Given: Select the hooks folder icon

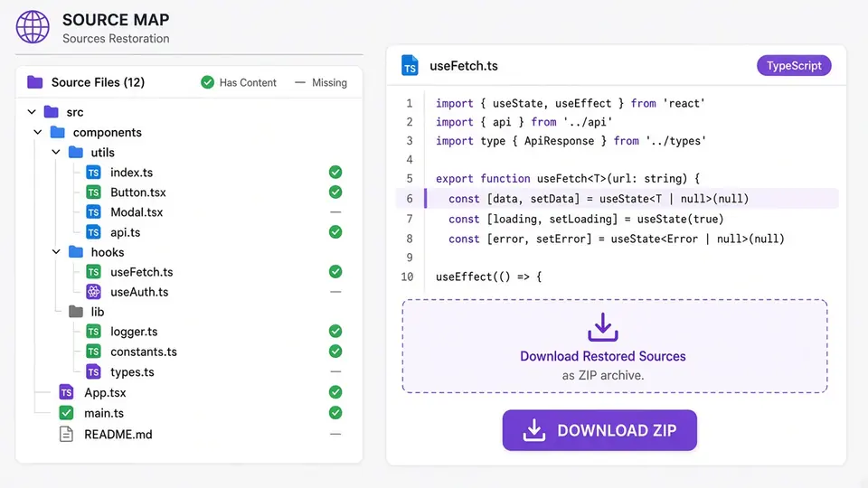Looking at the screenshot, I should 76,252.
